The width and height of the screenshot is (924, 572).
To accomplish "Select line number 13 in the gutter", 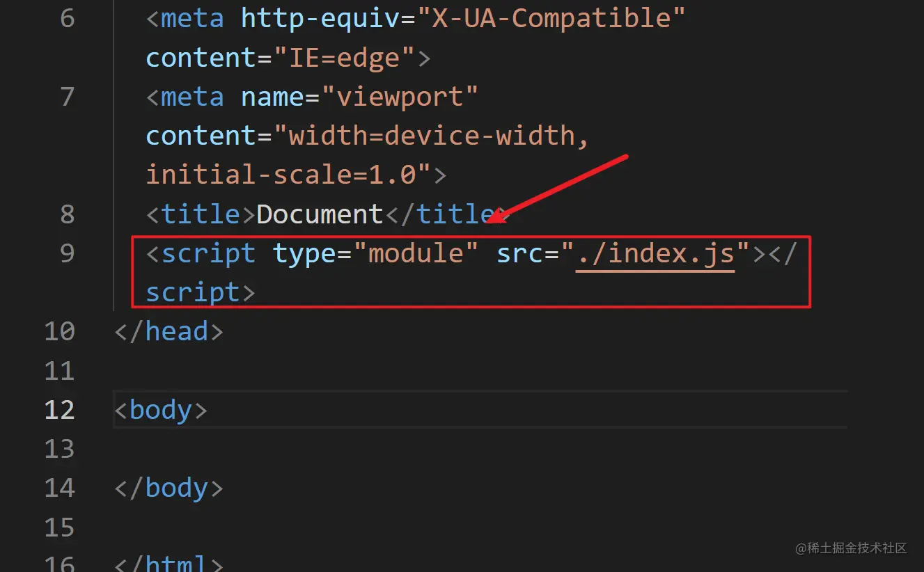I will point(59,449).
